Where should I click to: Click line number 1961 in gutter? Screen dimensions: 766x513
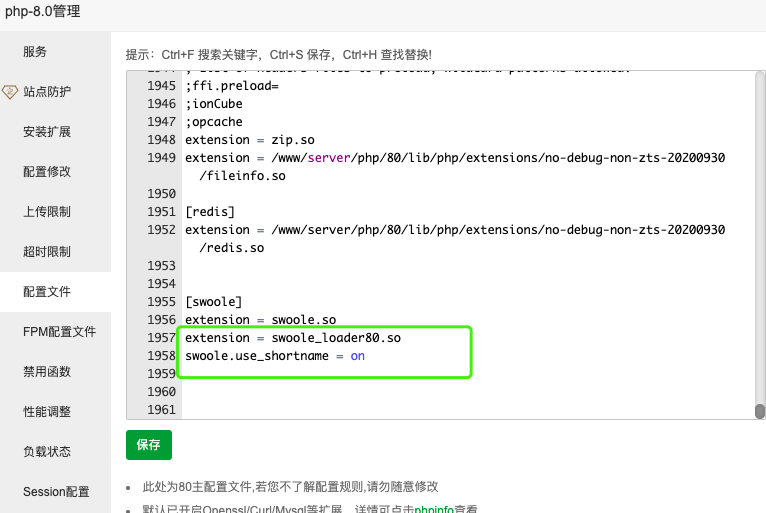point(161,410)
